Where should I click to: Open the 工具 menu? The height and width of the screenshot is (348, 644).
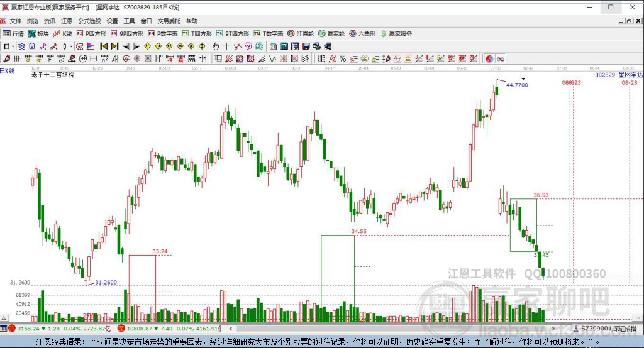129,21
